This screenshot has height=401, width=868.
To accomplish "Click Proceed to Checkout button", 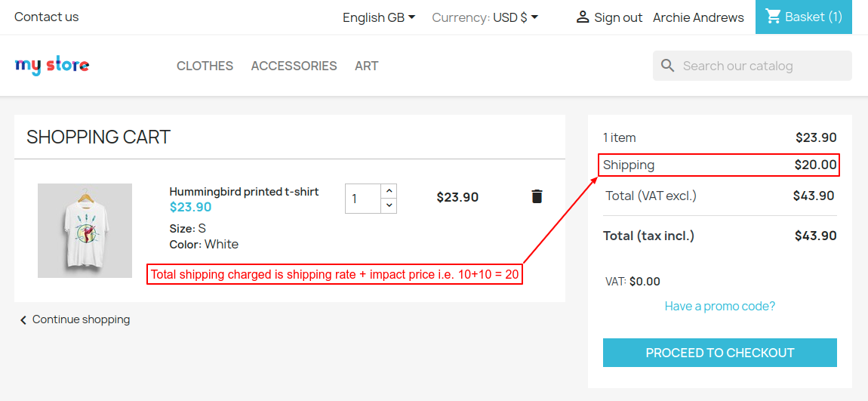I will [719, 353].
